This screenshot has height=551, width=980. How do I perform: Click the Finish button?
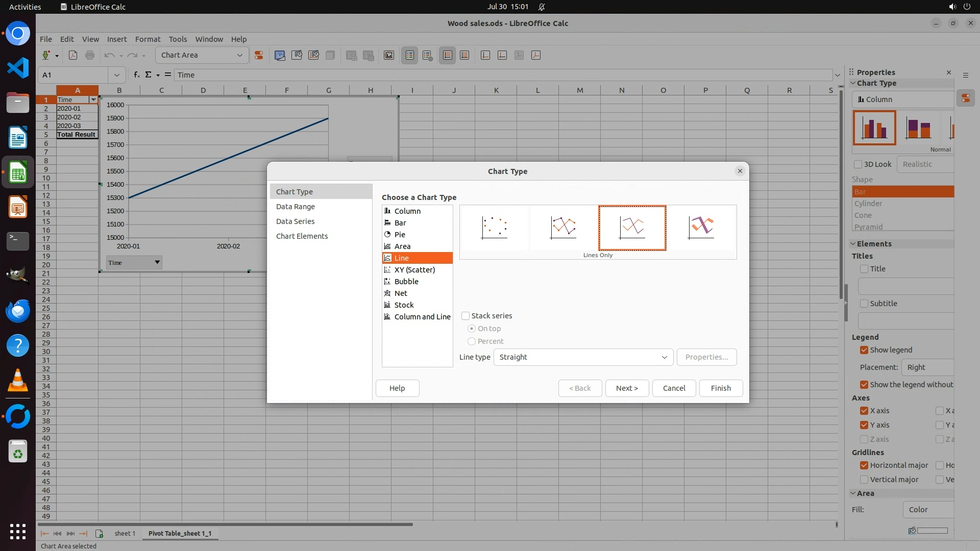point(721,388)
